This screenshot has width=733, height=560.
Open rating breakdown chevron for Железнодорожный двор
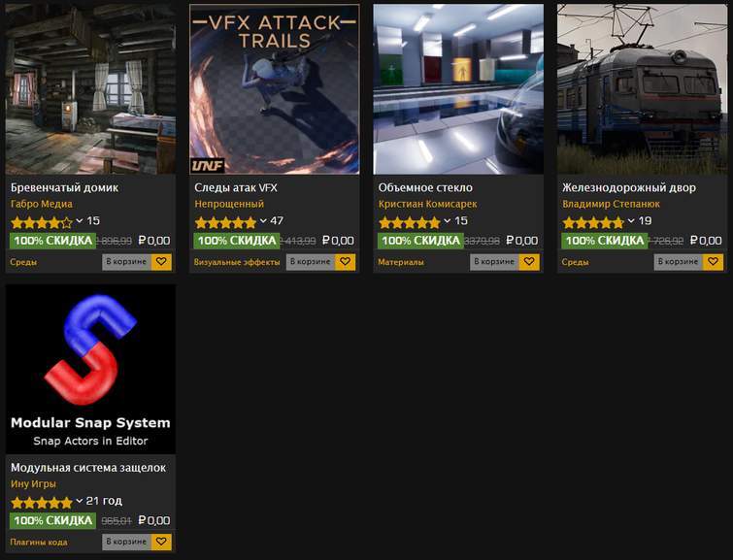(631, 221)
